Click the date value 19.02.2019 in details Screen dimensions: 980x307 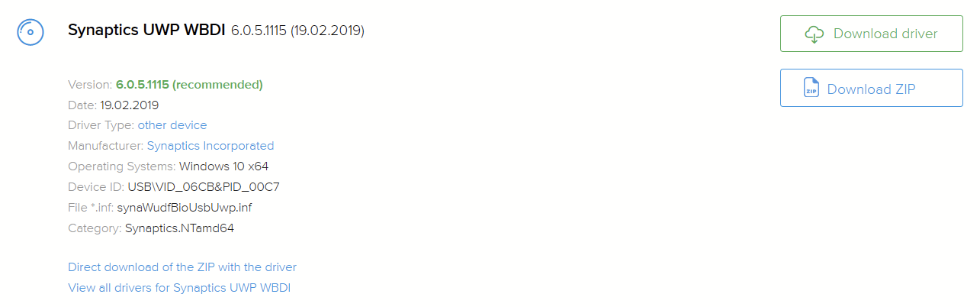click(130, 105)
